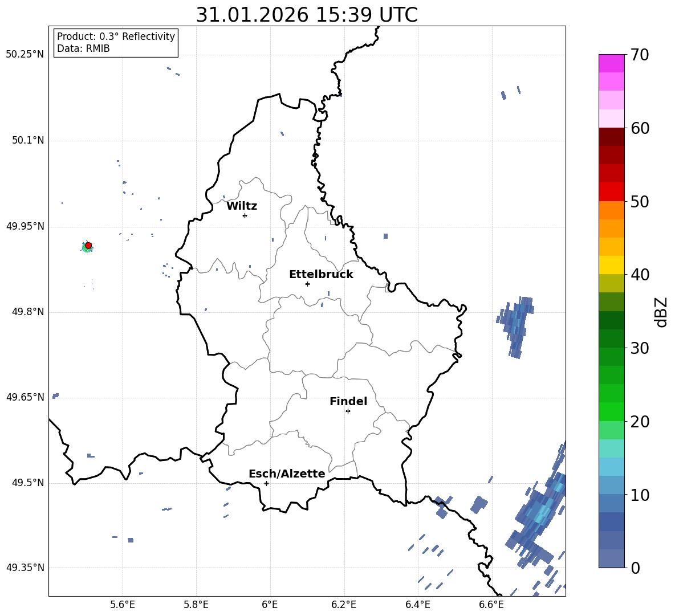Click the 6.2°E longitude tick label
Image resolution: width=675 pixels, height=616 pixels.
[x=344, y=605]
